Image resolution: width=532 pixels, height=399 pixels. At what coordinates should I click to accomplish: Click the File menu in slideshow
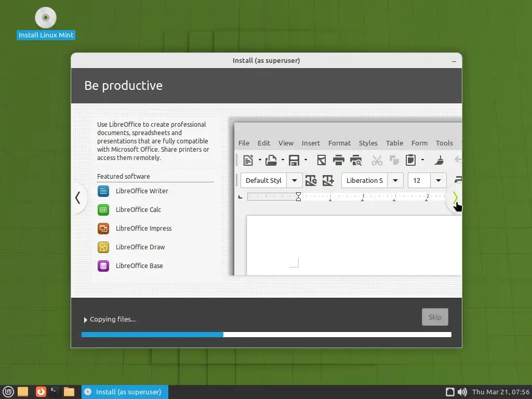pyautogui.click(x=244, y=143)
